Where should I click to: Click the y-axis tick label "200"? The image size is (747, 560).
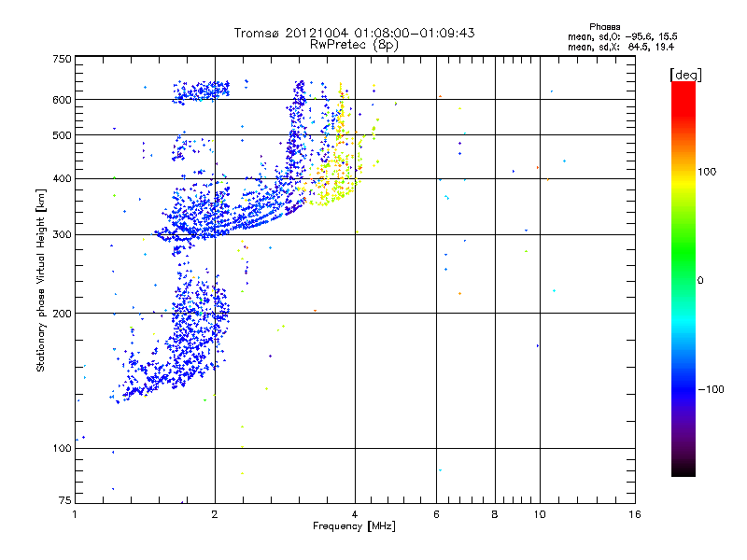tap(62, 314)
